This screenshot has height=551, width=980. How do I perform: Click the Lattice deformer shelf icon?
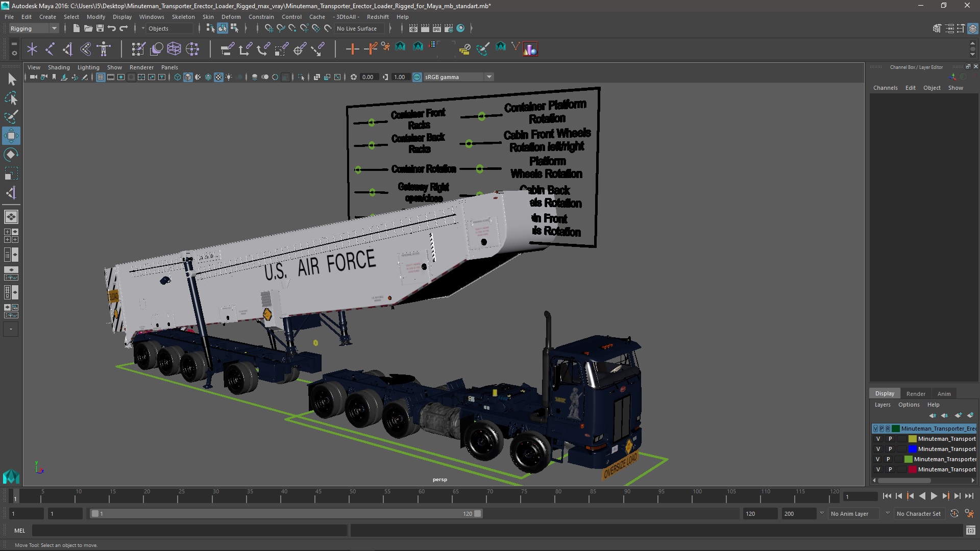pos(174,49)
